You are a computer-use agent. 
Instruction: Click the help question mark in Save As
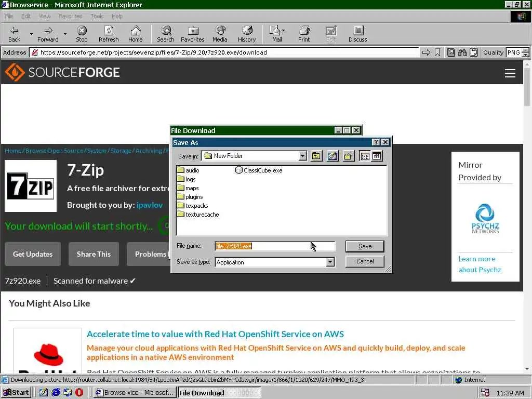pyautogui.click(x=376, y=142)
